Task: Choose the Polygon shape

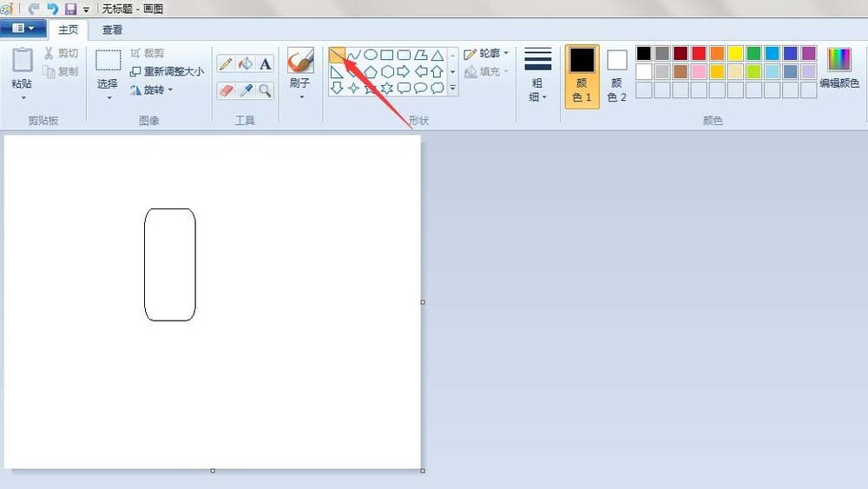Action: (x=421, y=55)
